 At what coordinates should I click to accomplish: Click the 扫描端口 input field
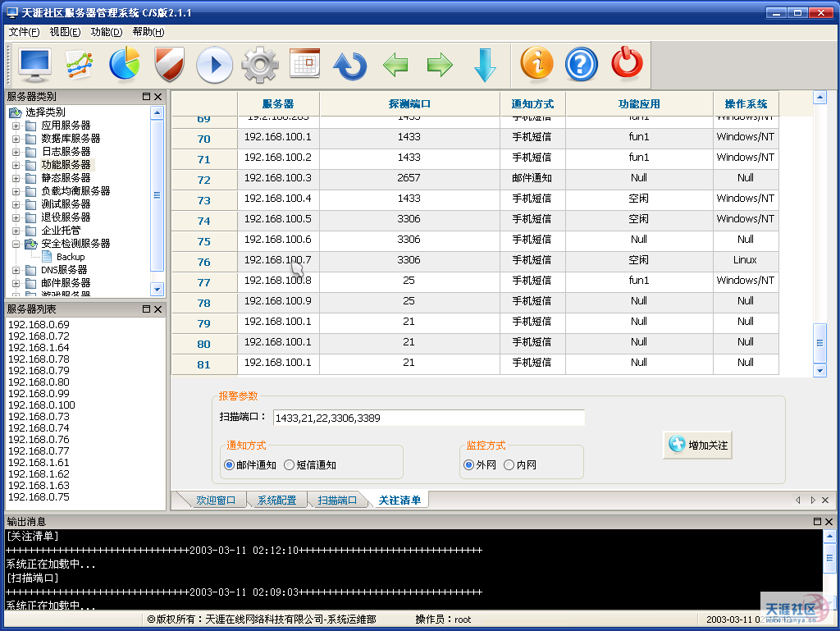(428, 418)
